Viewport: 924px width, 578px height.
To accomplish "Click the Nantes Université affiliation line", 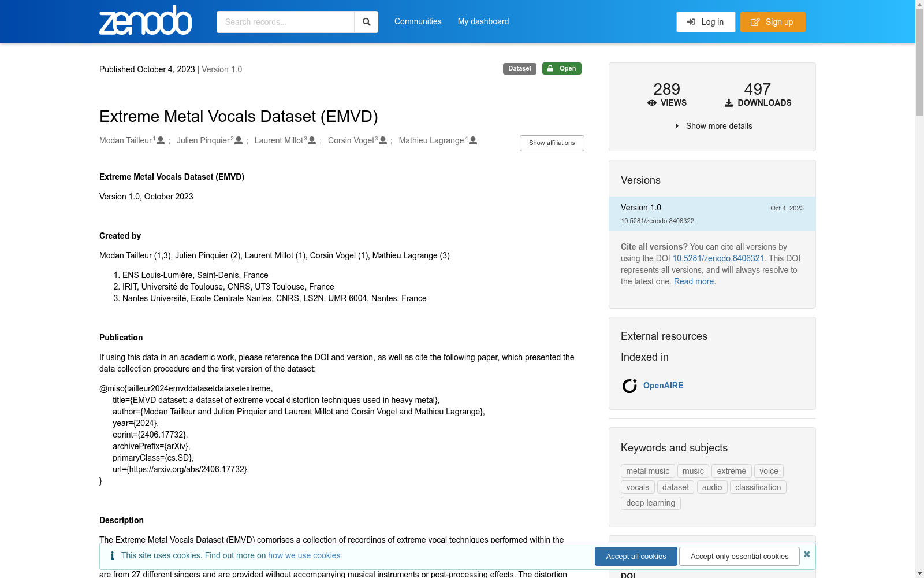I will pos(274,298).
